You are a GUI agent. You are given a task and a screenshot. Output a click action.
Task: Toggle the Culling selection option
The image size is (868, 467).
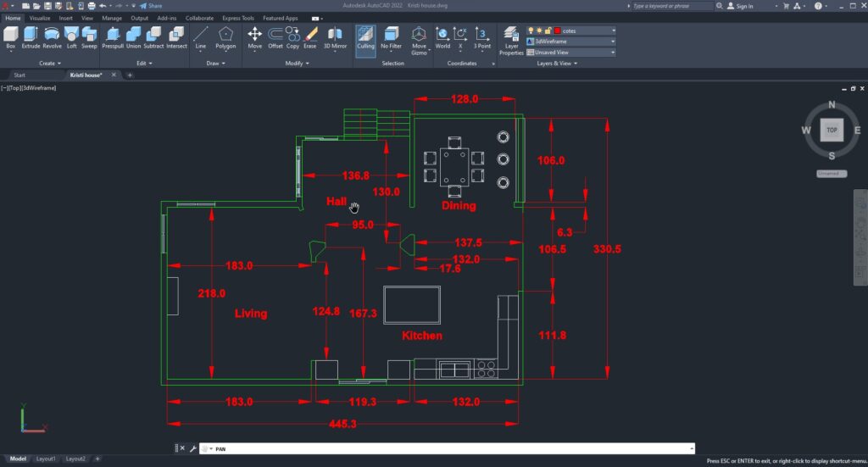click(x=365, y=38)
